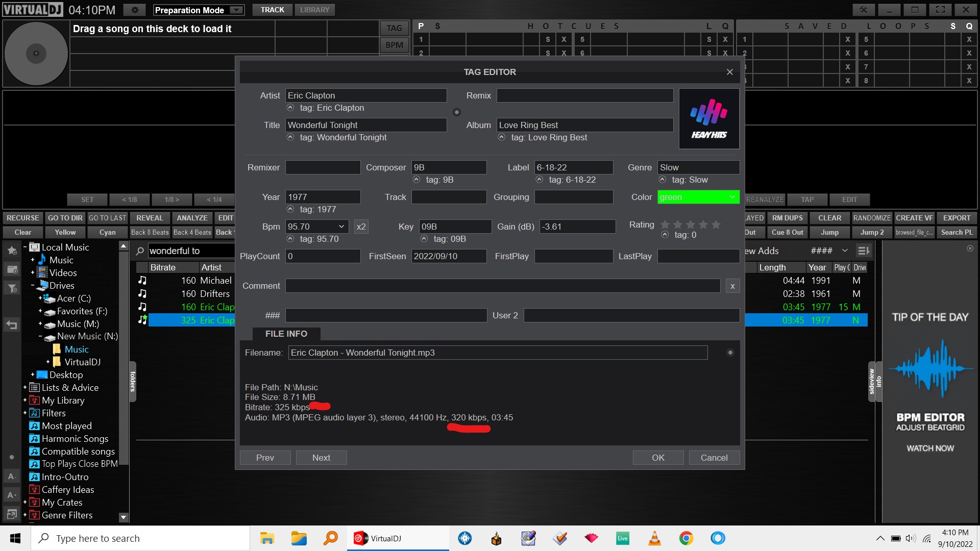Click the swap dot between Artist and Remix

[457, 112]
